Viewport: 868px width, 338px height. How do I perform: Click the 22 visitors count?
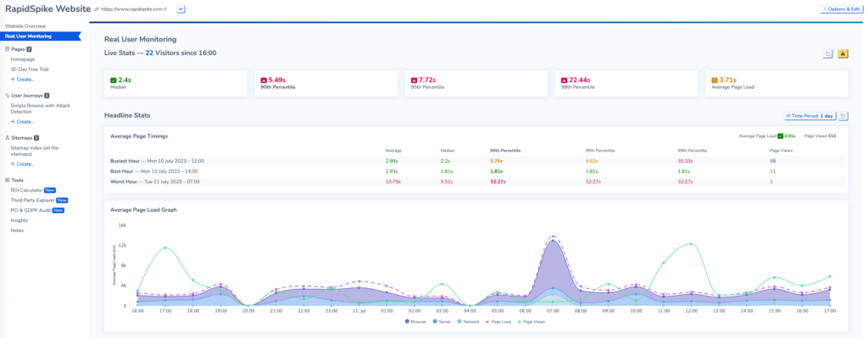pyautogui.click(x=149, y=53)
